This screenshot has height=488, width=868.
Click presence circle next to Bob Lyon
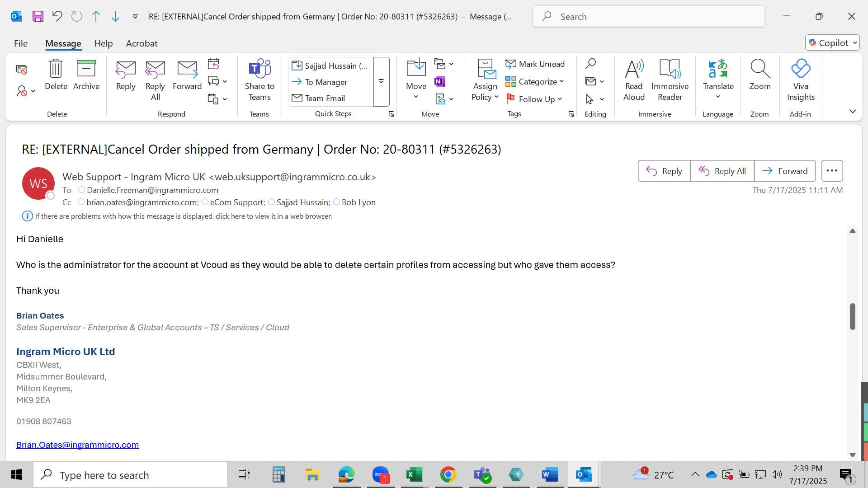tap(336, 202)
